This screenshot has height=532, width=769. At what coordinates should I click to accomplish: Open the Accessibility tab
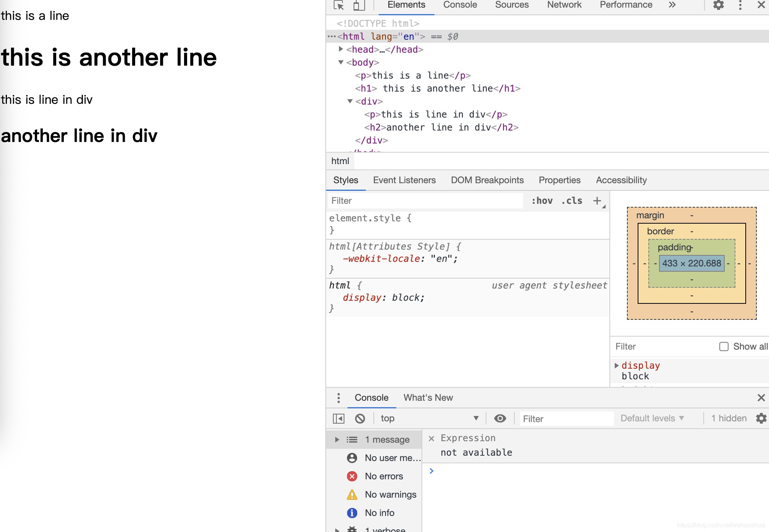pyautogui.click(x=621, y=180)
